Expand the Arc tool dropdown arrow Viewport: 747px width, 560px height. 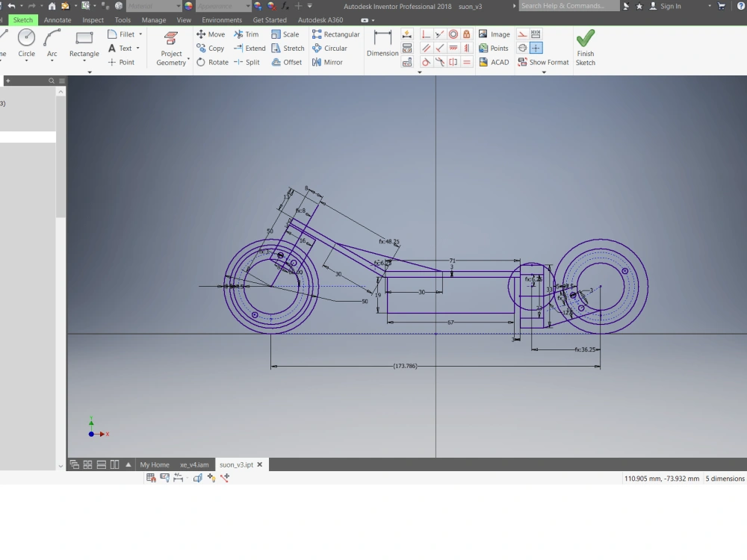52,61
